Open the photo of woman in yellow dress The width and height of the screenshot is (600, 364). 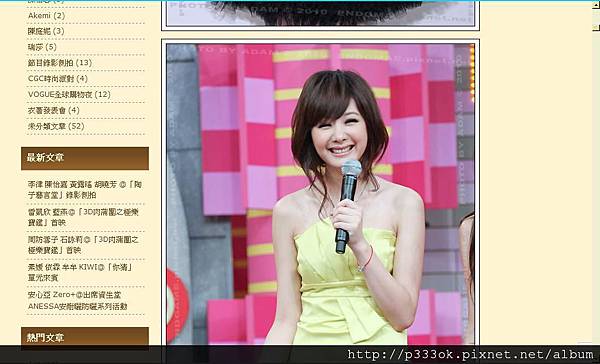[321, 194]
